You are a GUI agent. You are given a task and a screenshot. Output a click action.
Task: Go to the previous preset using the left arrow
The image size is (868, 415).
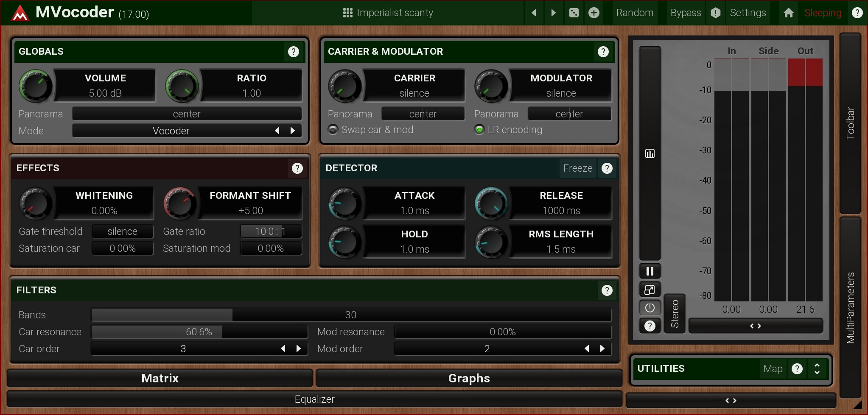coord(534,13)
